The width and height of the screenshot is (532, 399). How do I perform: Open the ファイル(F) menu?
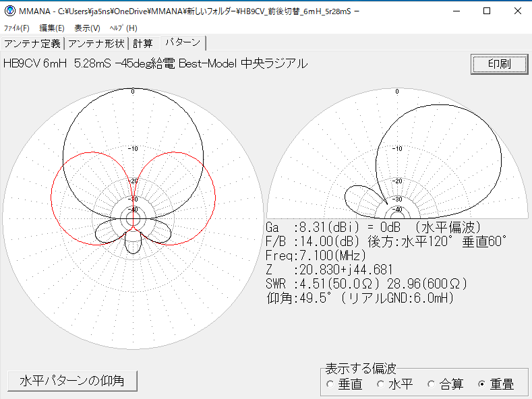[16, 28]
